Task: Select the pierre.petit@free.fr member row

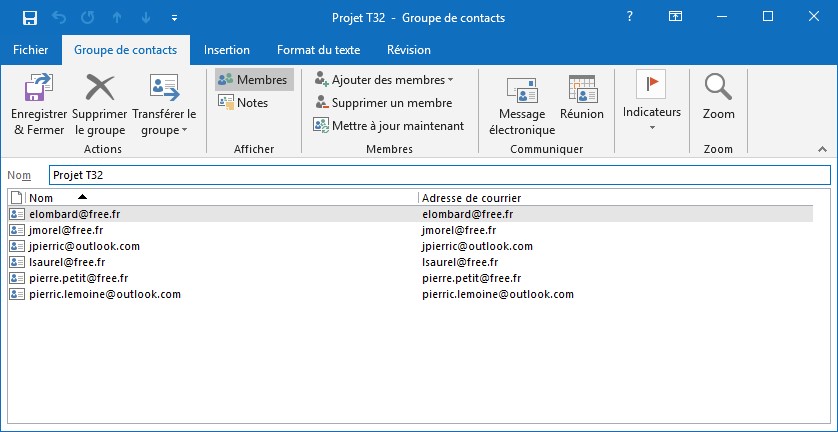Action: tap(79, 278)
